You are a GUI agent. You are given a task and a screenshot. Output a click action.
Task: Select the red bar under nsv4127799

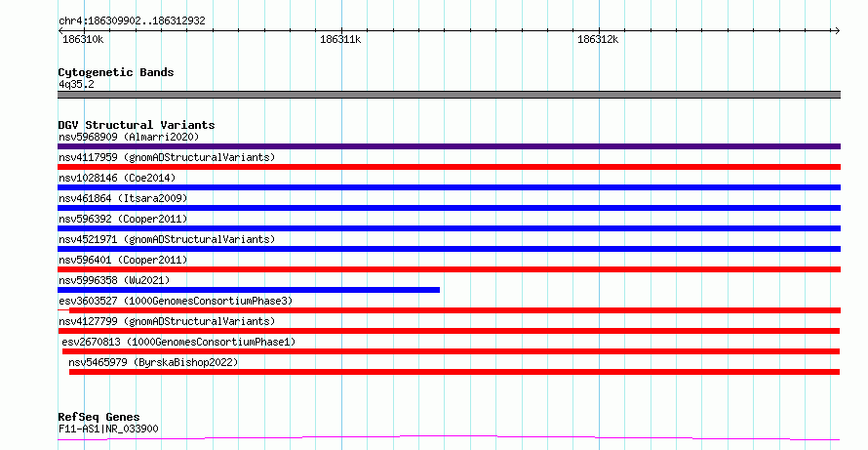(x=449, y=331)
